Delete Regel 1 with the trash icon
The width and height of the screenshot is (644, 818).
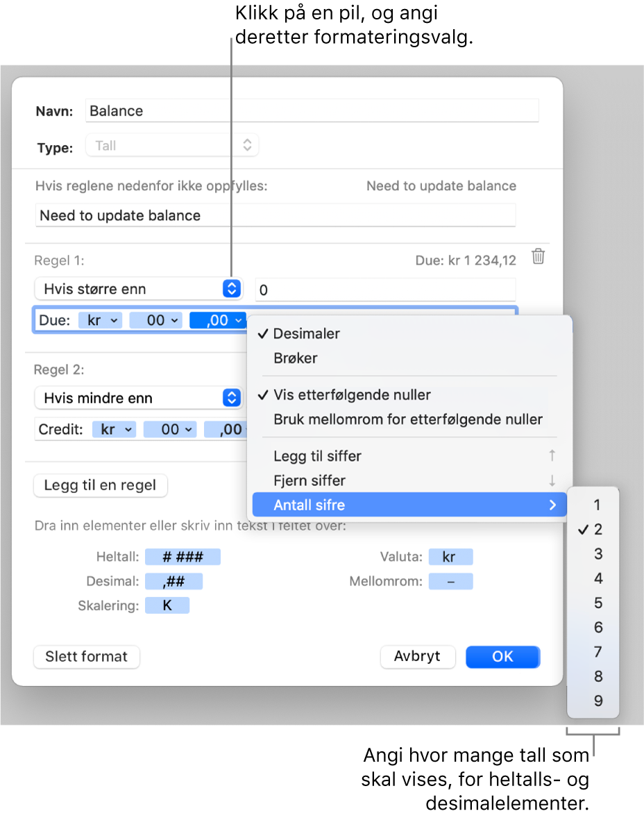pyautogui.click(x=538, y=257)
